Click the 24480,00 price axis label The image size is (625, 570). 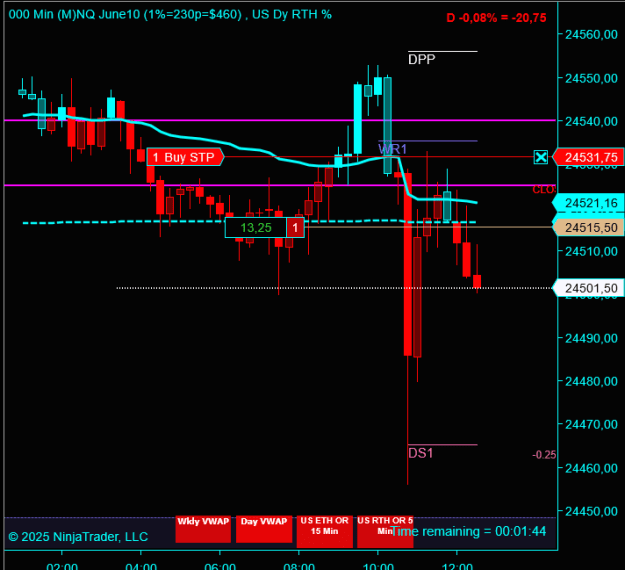592,381
